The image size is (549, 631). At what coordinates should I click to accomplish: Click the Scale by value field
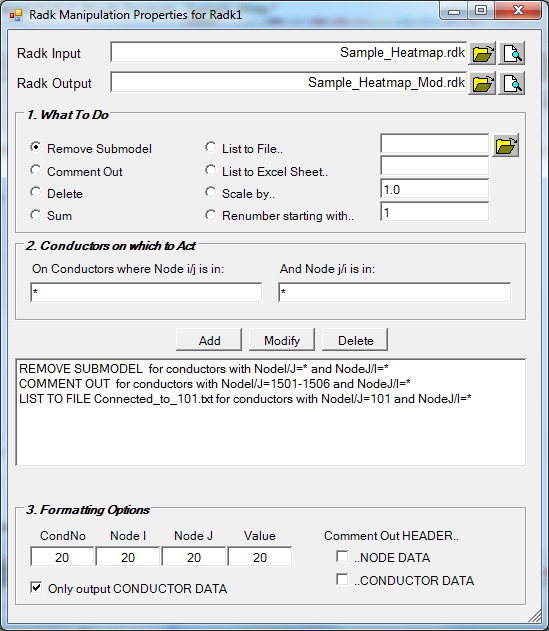[435, 189]
